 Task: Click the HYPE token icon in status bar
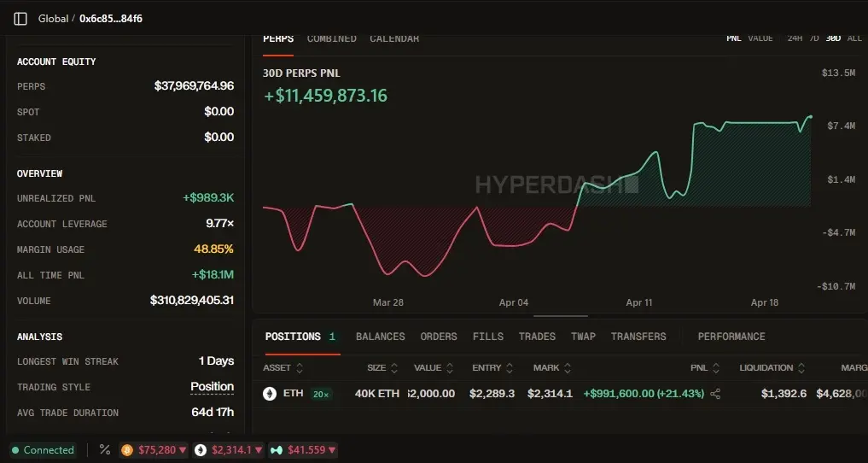coord(276,450)
